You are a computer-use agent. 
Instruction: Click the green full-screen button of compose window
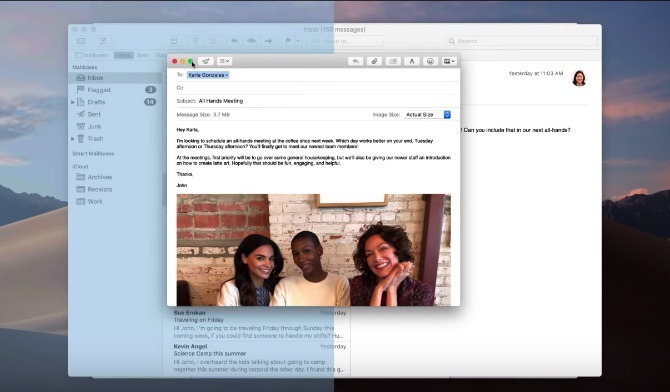tap(191, 62)
